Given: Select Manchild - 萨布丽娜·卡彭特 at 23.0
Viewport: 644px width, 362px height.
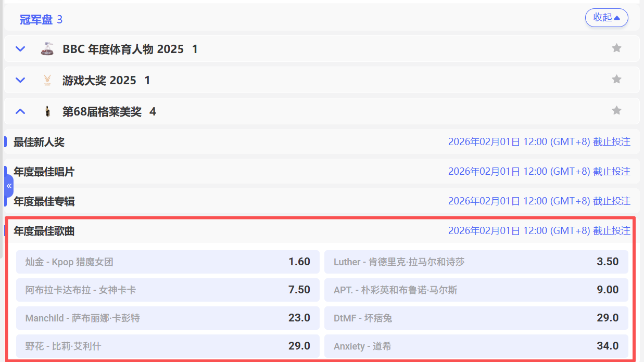Looking at the screenshot, I should 168,318.
